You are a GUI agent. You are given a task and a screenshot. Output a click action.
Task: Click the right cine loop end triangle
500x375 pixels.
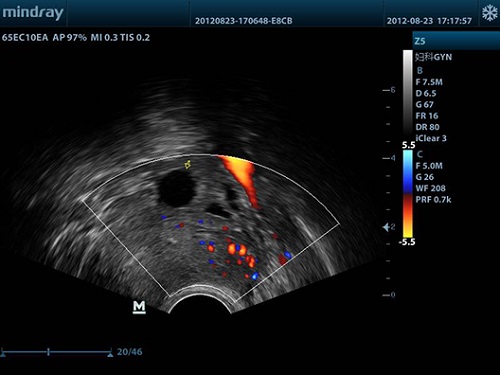tap(110, 354)
